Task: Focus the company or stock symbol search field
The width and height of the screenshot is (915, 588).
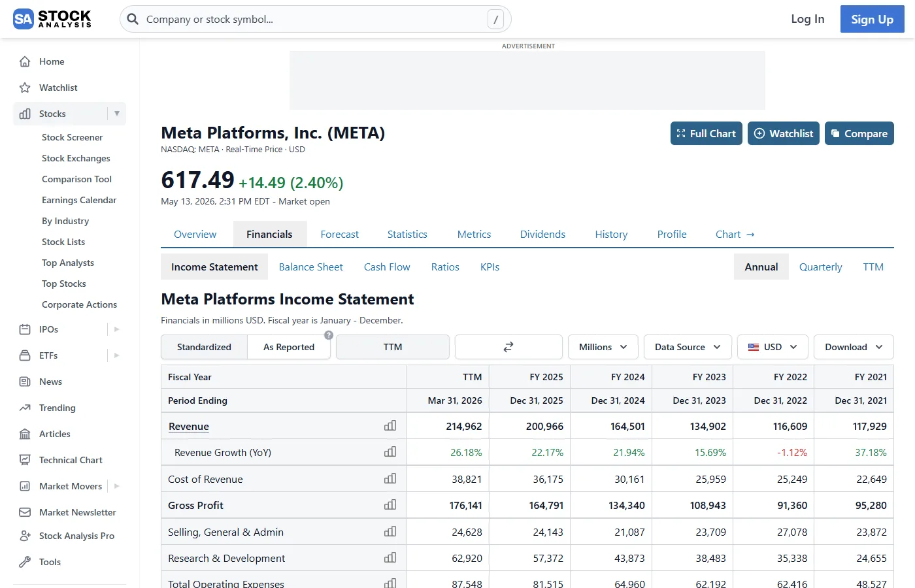Action: [316, 19]
